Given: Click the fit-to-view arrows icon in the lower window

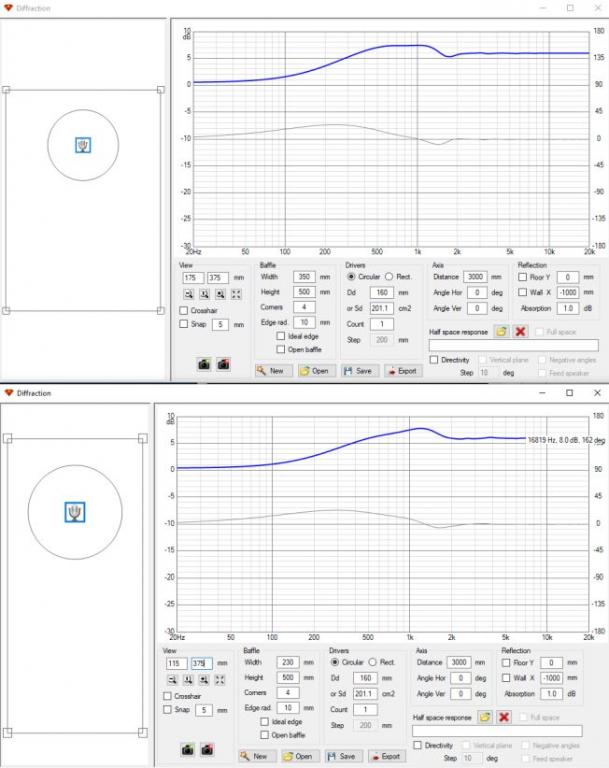Looking at the screenshot, I should point(220,680).
